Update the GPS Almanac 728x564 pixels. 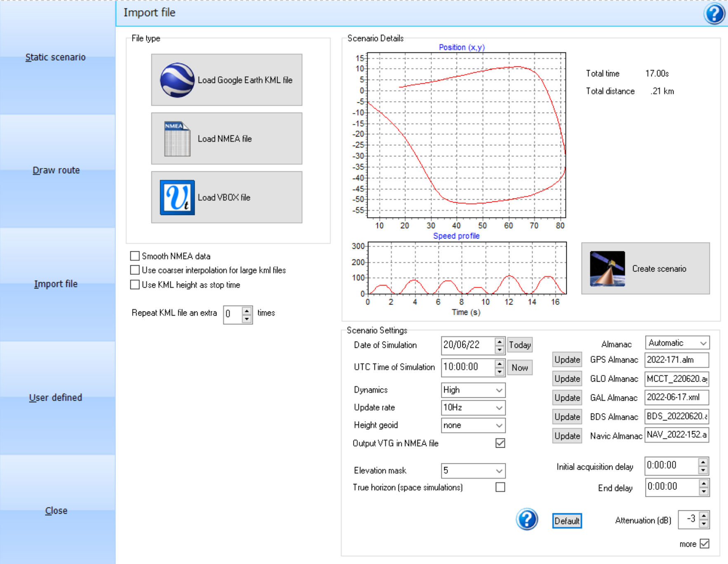pos(567,360)
